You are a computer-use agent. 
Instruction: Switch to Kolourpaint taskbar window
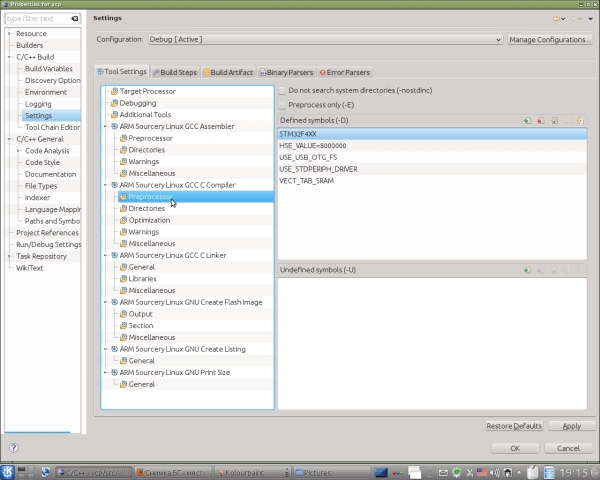[x=252, y=473]
